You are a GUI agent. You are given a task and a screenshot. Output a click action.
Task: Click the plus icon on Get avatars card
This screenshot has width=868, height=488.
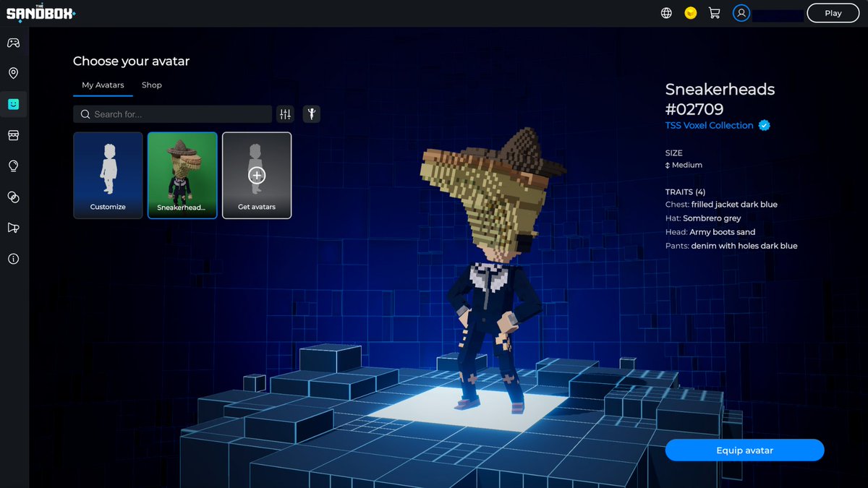click(257, 175)
